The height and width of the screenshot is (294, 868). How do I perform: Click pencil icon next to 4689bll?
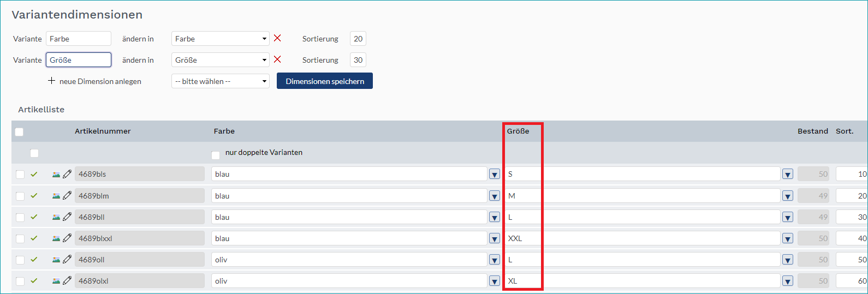tap(67, 217)
